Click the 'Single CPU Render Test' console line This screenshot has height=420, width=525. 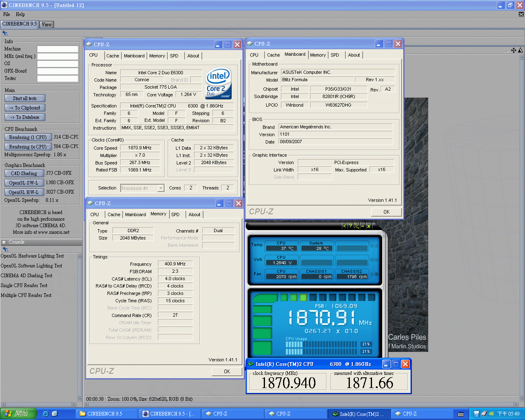click(x=24, y=285)
